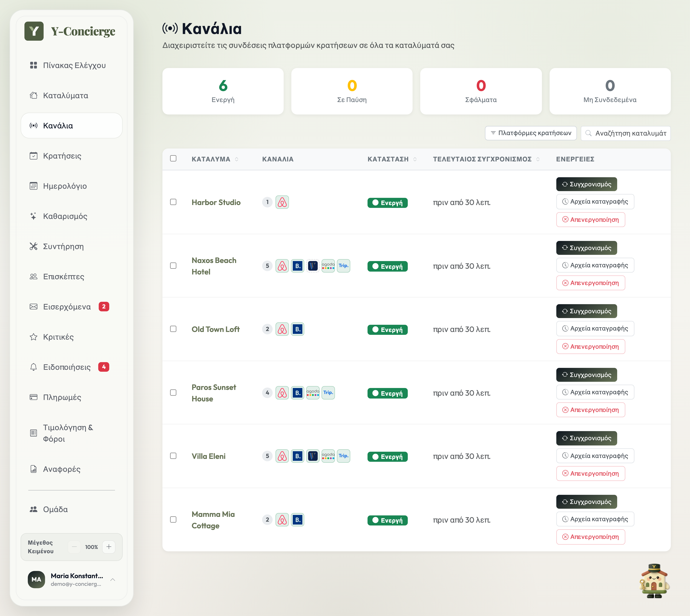
Task: Click the Y-Concierge logo icon
Action: tap(34, 31)
